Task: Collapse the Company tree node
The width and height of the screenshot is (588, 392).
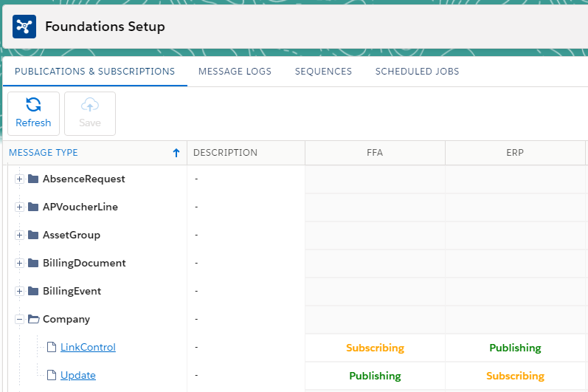Action: tap(19, 319)
